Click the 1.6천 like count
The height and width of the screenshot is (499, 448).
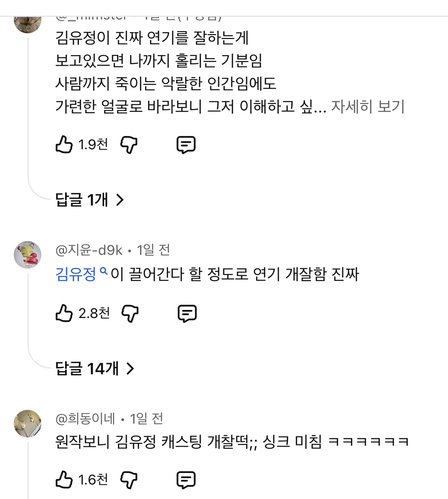[x=93, y=479]
